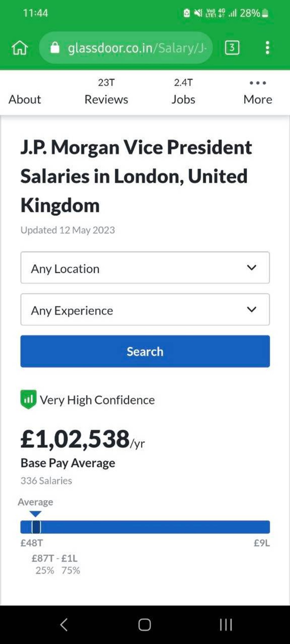
Task: Tap the glassdoor.co.in address bar
Action: pyautogui.click(x=126, y=48)
